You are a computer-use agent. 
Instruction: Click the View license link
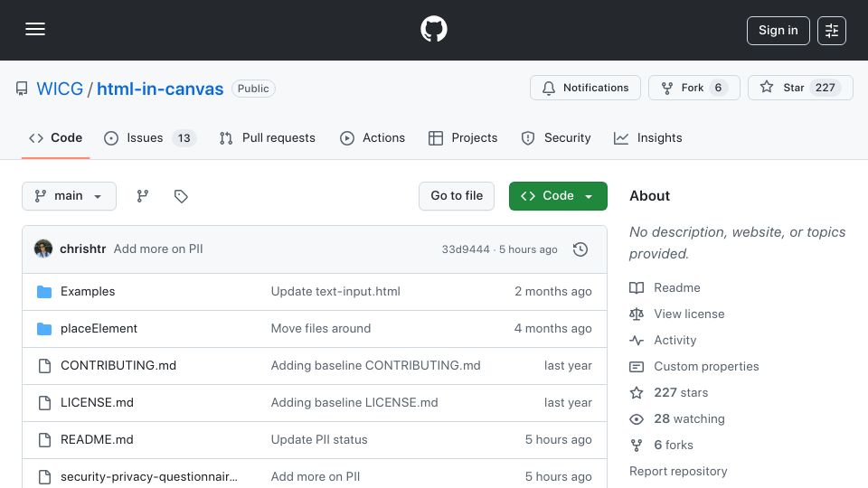(689, 314)
